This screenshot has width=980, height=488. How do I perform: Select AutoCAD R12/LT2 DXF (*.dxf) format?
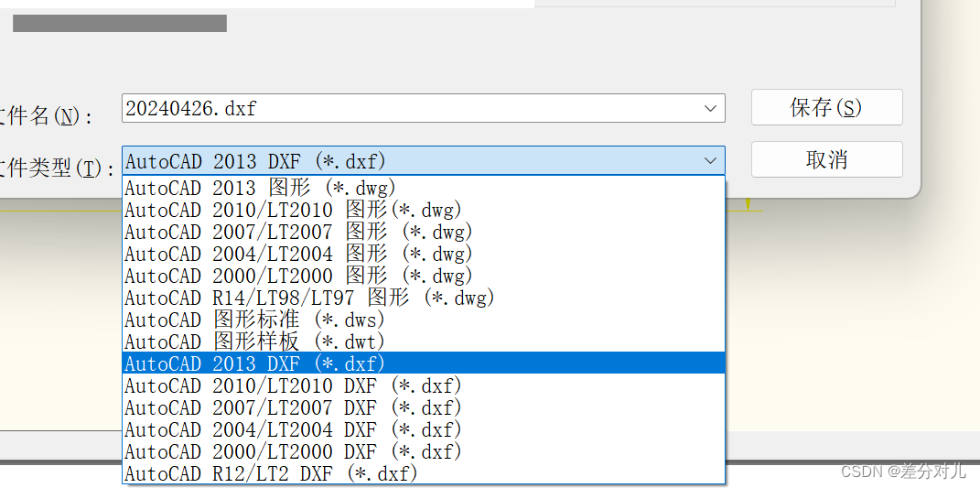coord(424,473)
